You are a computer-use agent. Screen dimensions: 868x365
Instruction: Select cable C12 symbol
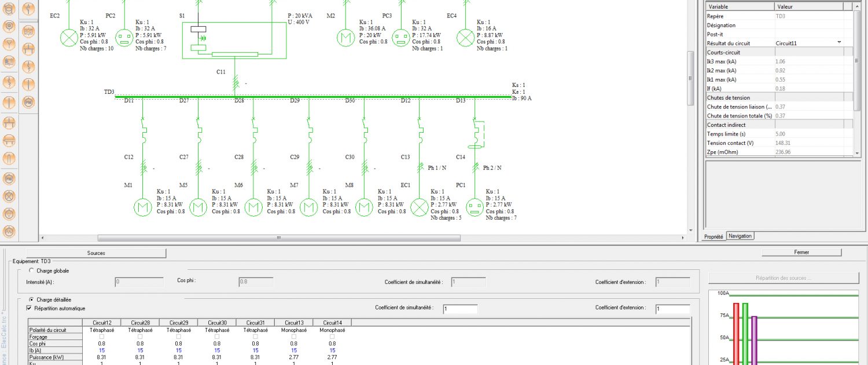pyautogui.click(x=142, y=168)
